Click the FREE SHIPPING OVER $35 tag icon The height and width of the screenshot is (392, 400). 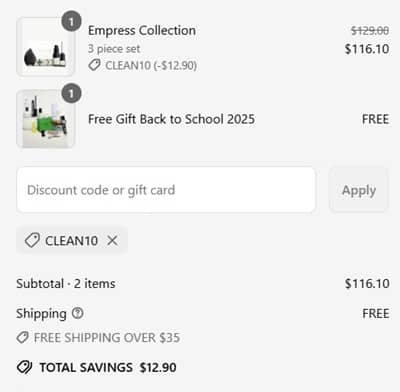(22, 338)
